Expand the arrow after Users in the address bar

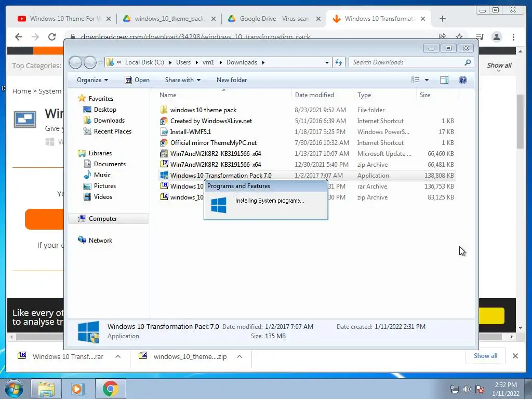click(x=197, y=62)
